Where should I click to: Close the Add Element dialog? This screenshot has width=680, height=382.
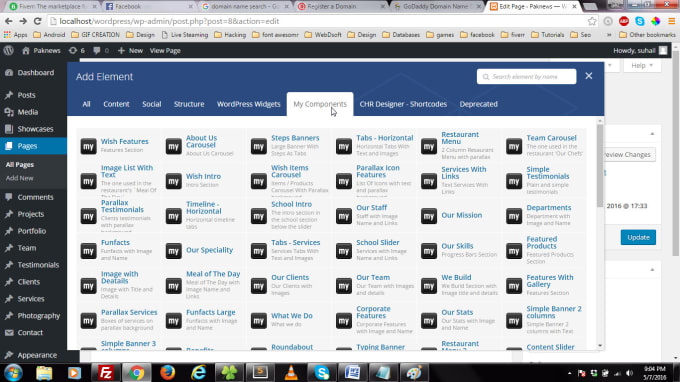point(588,76)
